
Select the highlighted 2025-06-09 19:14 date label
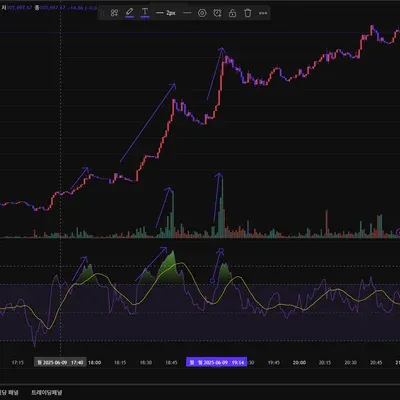click(217, 362)
